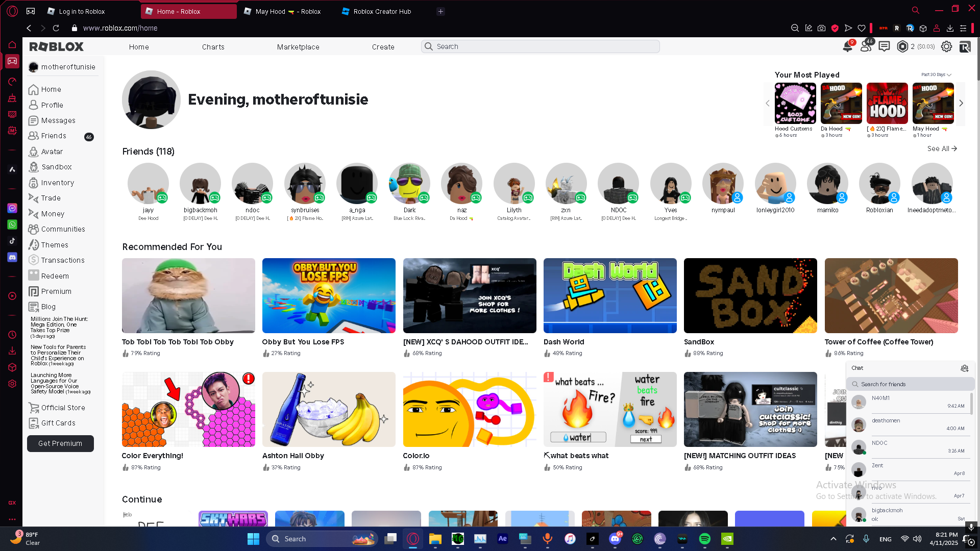This screenshot has width=980, height=551.
Task: Open Spotify from the taskbar
Action: pos(704,539)
